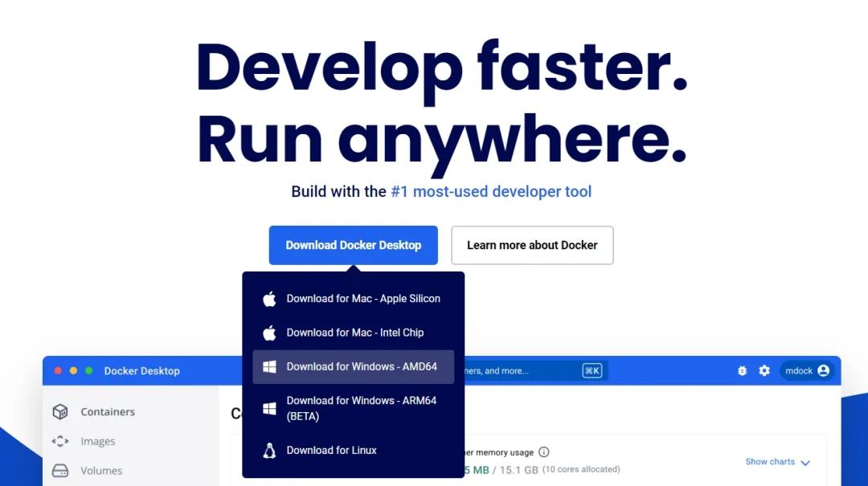The height and width of the screenshot is (486, 868).
Task: Click the Images icon in sidebar
Action: (x=60, y=441)
